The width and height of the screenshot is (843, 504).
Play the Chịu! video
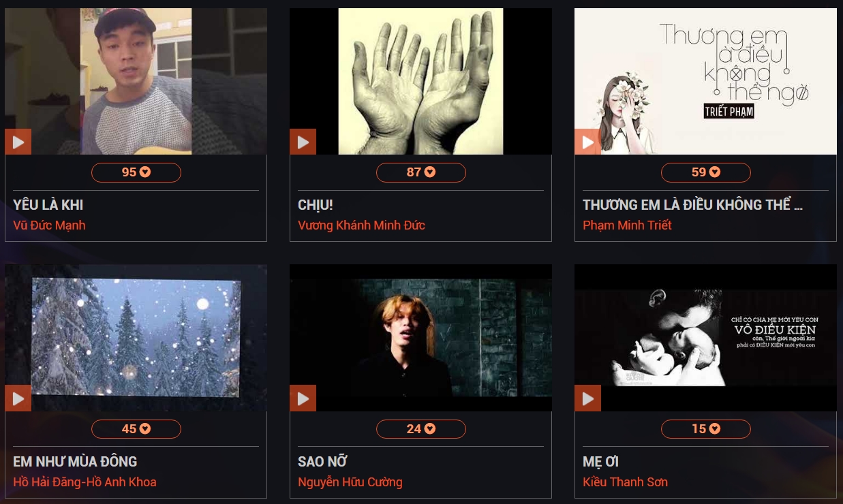tap(303, 142)
